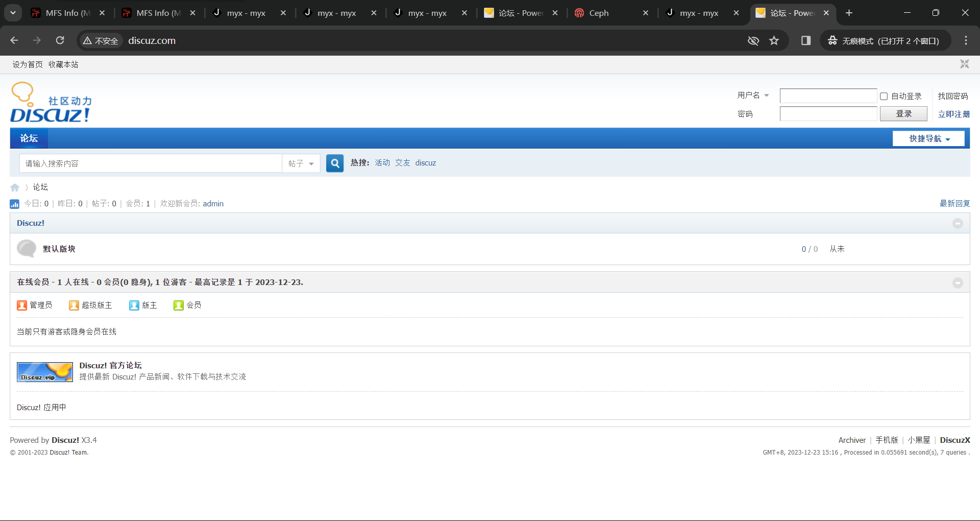Toggle wide-screen view icon at top right
Viewport: 980px width, 521px height.
point(964,64)
